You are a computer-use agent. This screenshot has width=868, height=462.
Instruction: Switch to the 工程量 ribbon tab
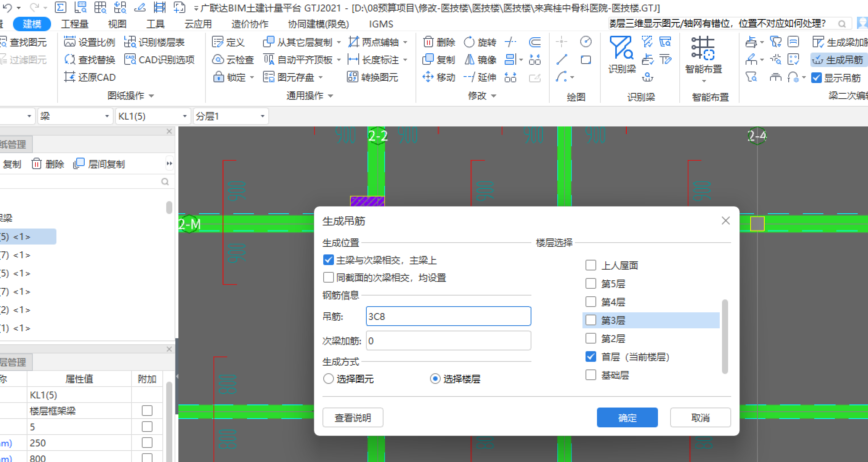pyautogui.click(x=75, y=24)
